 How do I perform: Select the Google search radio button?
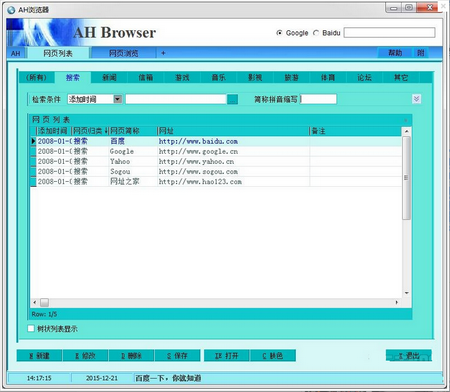[x=279, y=33]
